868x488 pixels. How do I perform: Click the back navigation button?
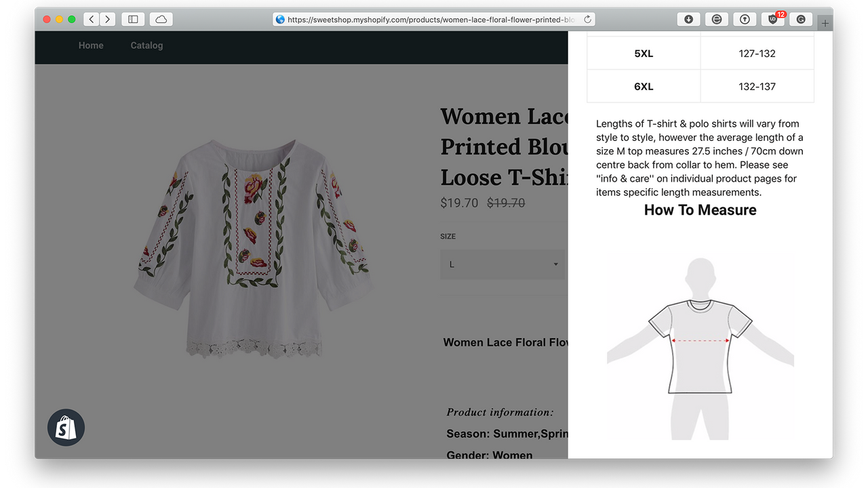click(91, 19)
